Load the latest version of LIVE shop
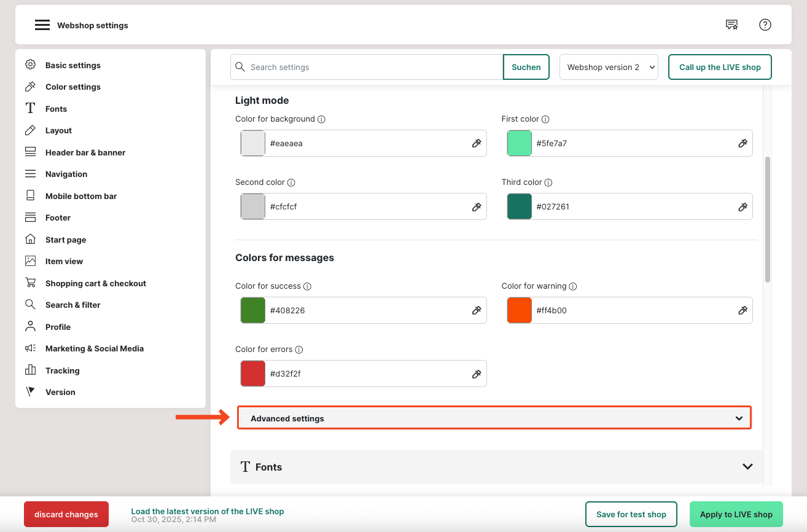The height and width of the screenshot is (532, 807). [207, 511]
